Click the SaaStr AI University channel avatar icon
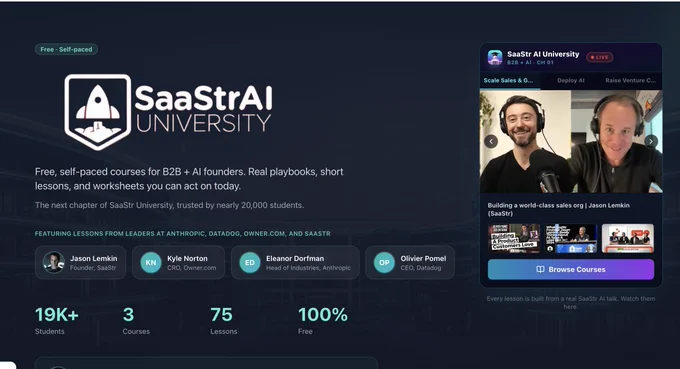The image size is (680, 369). [x=495, y=57]
